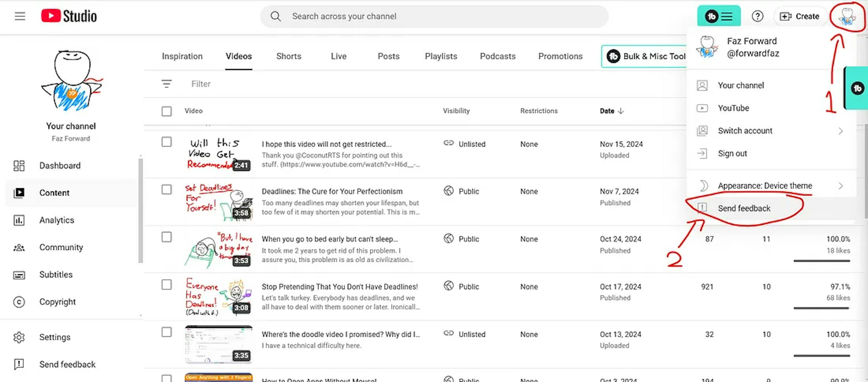Click Public globe icon for Oct 24 video

tap(448, 238)
